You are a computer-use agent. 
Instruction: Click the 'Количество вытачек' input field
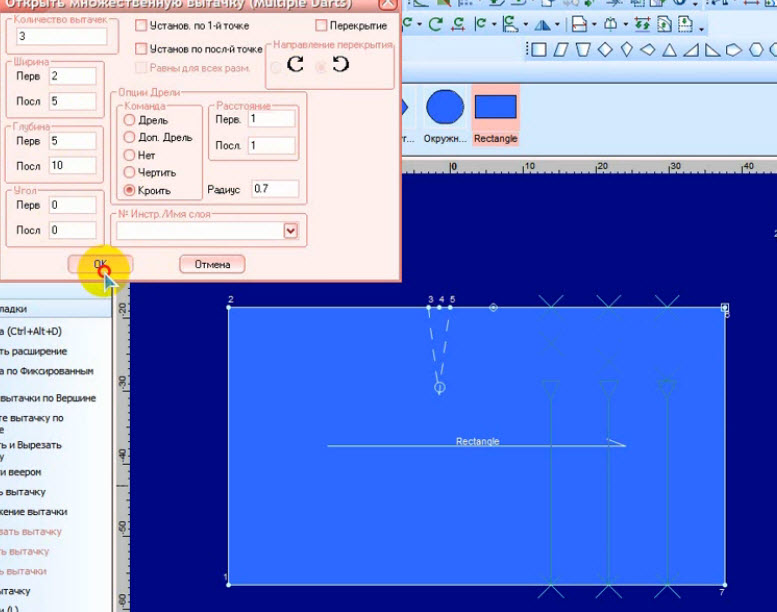coord(62,36)
